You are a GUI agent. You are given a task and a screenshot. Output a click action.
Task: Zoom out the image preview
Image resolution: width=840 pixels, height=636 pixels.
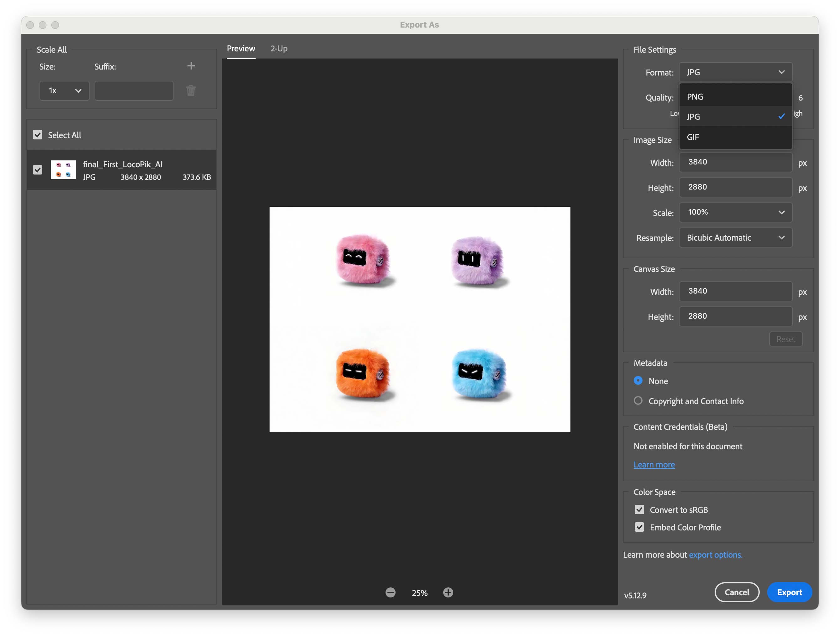pyautogui.click(x=391, y=592)
